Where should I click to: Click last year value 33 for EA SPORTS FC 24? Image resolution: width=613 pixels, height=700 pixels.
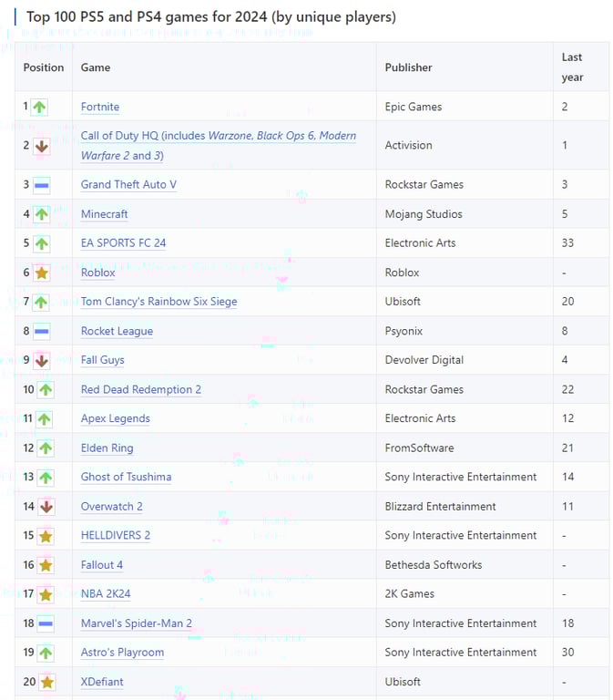[567, 242]
